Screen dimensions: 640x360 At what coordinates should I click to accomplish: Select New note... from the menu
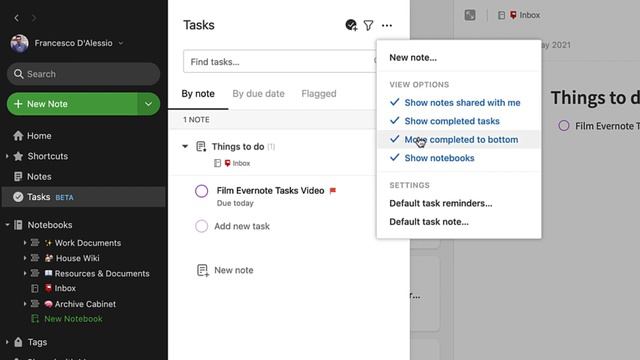coord(413,58)
